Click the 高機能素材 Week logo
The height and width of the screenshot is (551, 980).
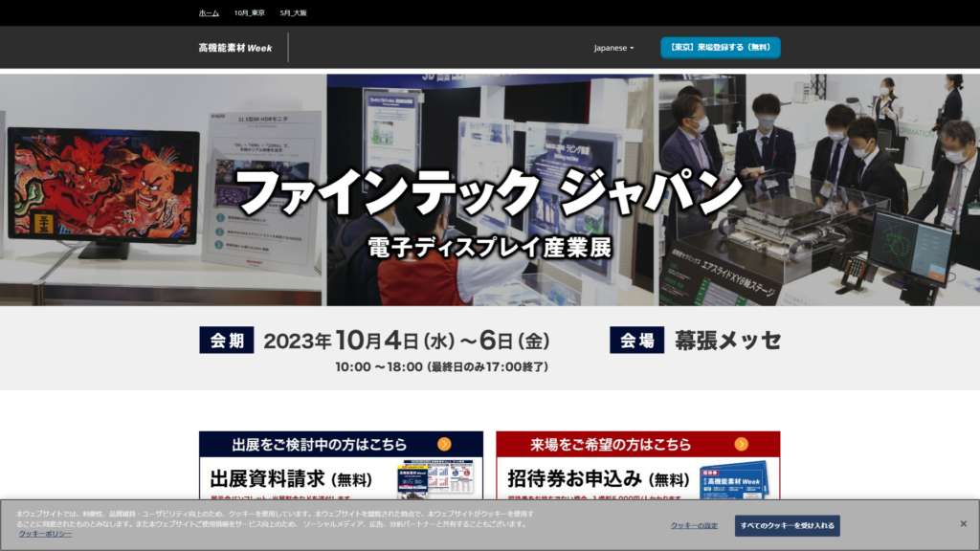click(x=235, y=48)
